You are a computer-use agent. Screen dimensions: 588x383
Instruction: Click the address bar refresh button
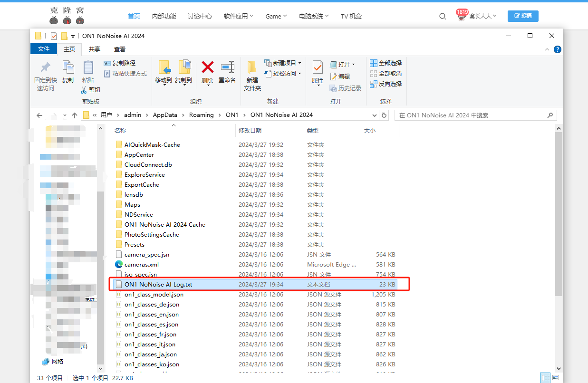pyautogui.click(x=384, y=115)
